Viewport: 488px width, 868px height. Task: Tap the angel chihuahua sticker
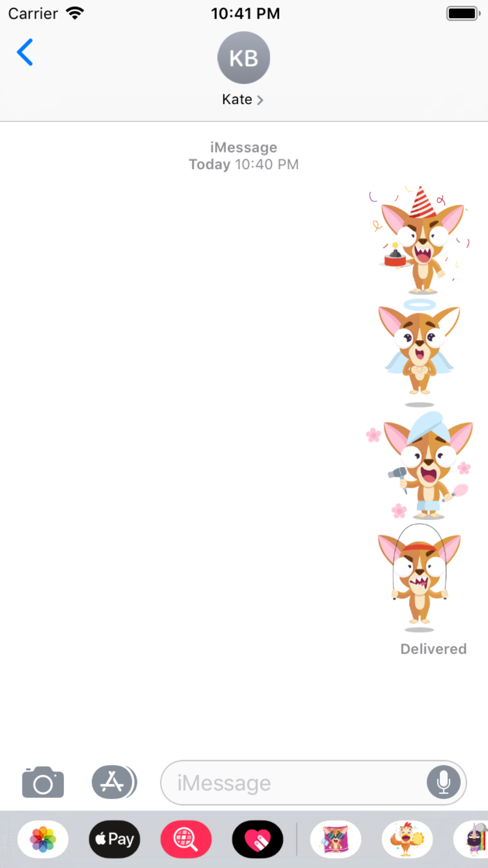click(x=419, y=352)
